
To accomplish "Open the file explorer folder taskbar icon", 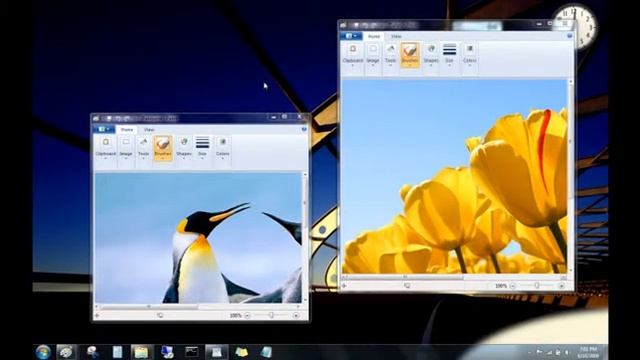I will click(141, 352).
